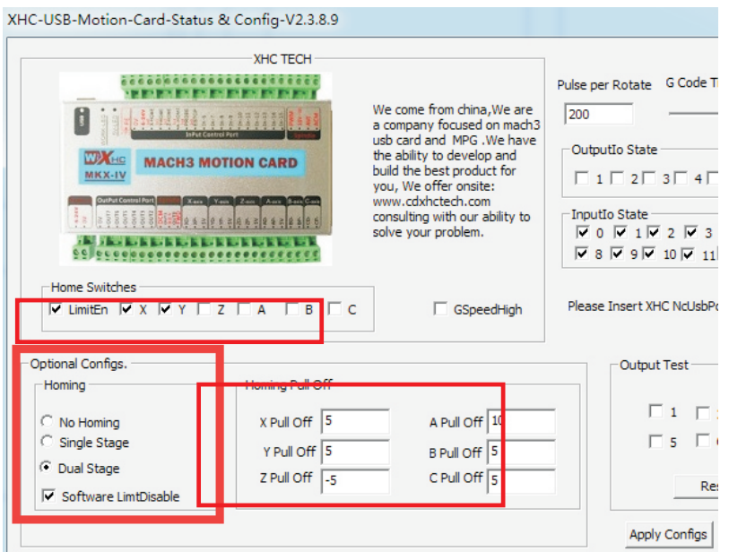Choose Dual Stage homing radio button
This screenshot has width=729, height=560.
[47, 468]
